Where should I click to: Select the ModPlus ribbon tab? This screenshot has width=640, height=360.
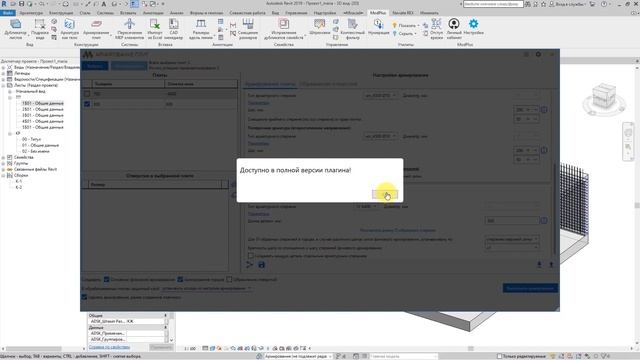pos(378,13)
